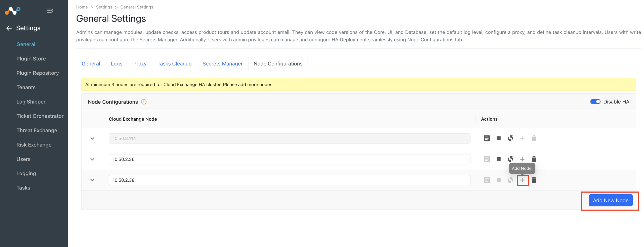Delete node 10.50.2.36 with trash icon
Image resolution: width=644 pixels, height=247 pixels.
[534, 159]
